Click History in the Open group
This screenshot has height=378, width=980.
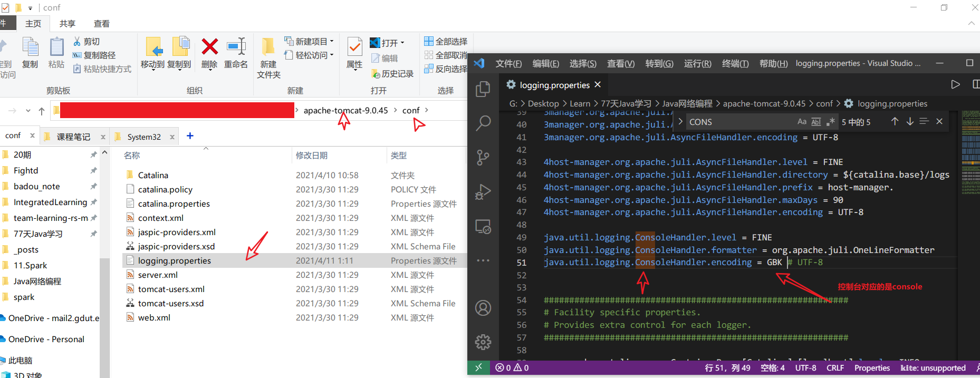pyautogui.click(x=392, y=74)
